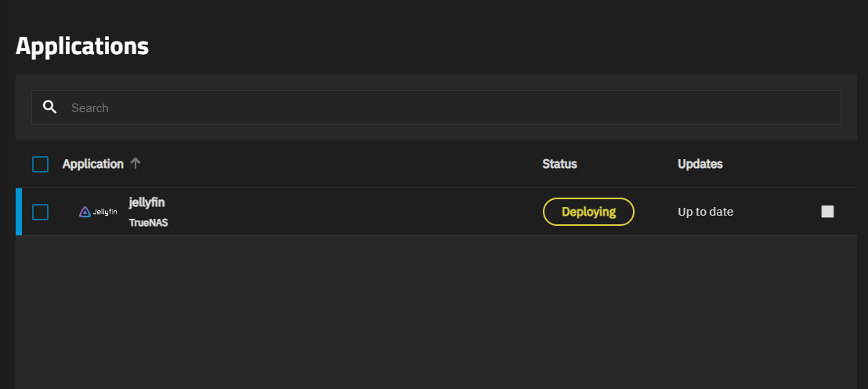
Task: Click the TrueNAS train label
Action: click(x=149, y=223)
